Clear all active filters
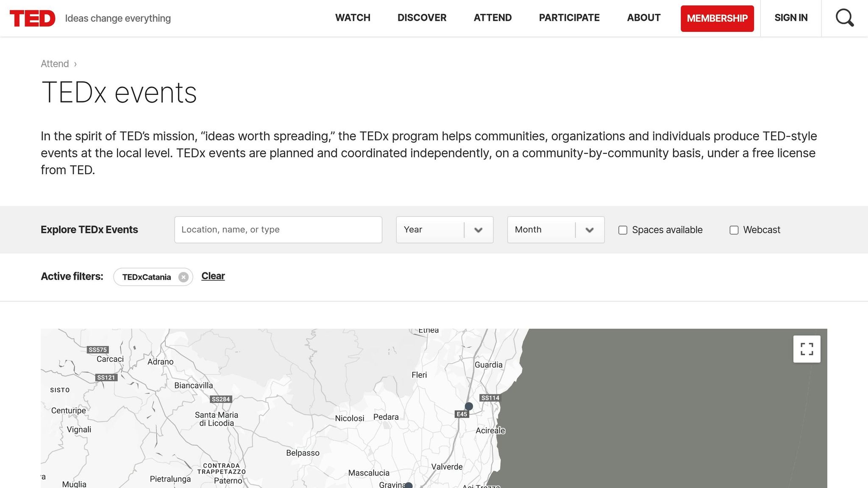Viewport: 868px width, 488px height. pos(213,276)
